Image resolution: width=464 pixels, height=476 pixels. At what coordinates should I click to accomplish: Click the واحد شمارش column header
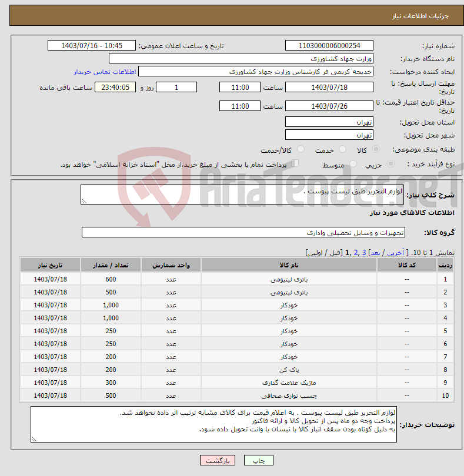171,265
